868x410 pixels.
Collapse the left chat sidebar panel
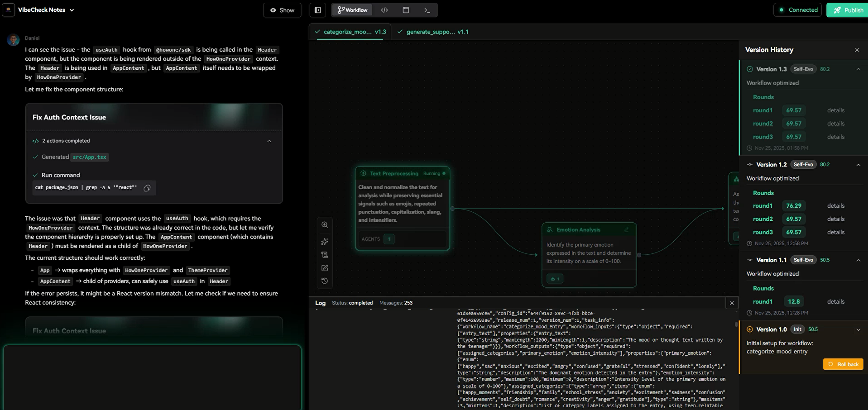click(318, 10)
